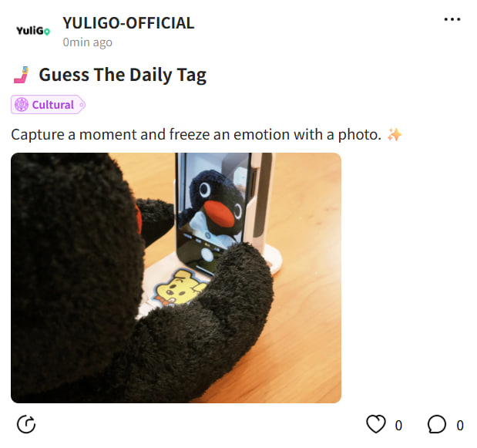
Task: Click the small ring at Cultural tag's tip
Action: tap(82, 105)
